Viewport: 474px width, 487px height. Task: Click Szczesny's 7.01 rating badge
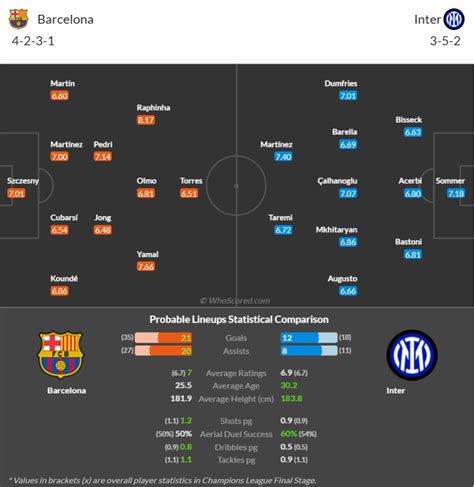coord(16,193)
